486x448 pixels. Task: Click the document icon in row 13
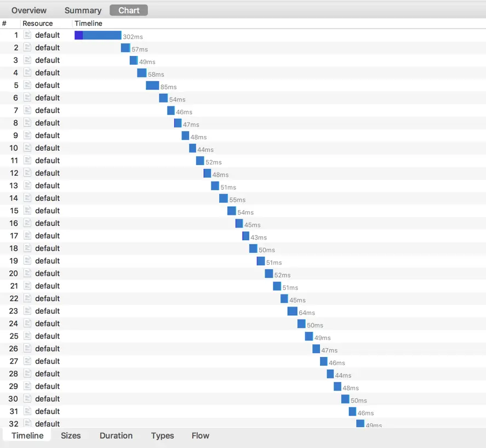(27, 185)
